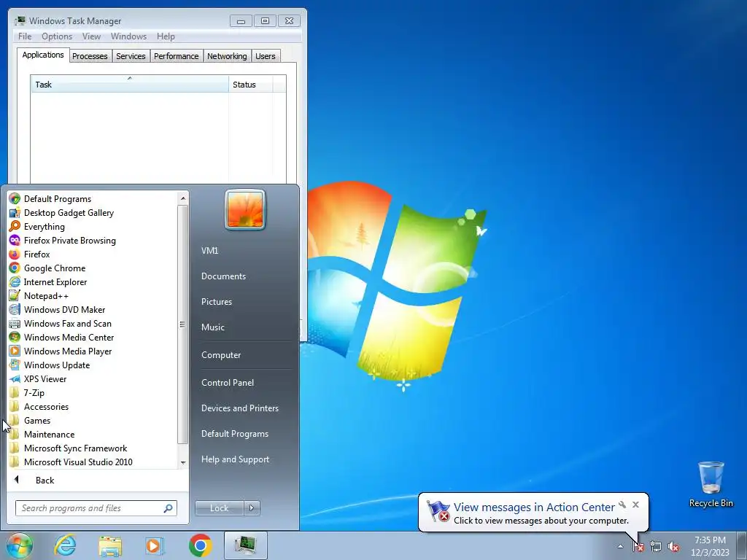Image resolution: width=747 pixels, height=560 pixels.
Task: Click the Lock button
Action: click(219, 508)
